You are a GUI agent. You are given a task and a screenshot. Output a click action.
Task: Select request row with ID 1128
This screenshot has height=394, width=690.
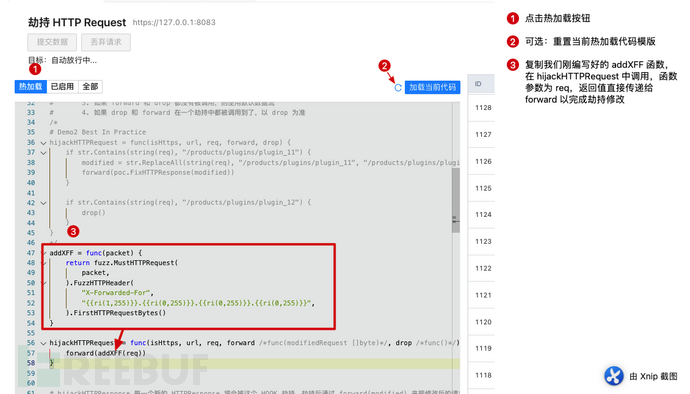coord(482,108)
